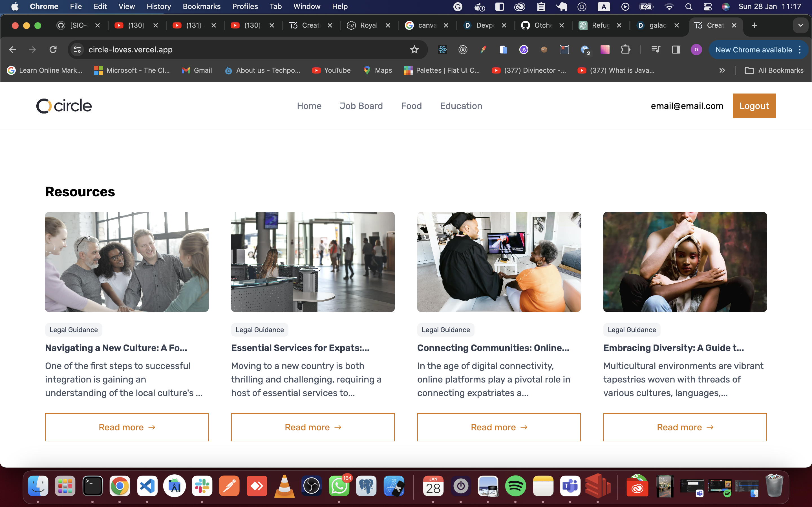Click Read more under Essential Services for Expats
Screen dimensions: 812x507
tap(313, 427)
